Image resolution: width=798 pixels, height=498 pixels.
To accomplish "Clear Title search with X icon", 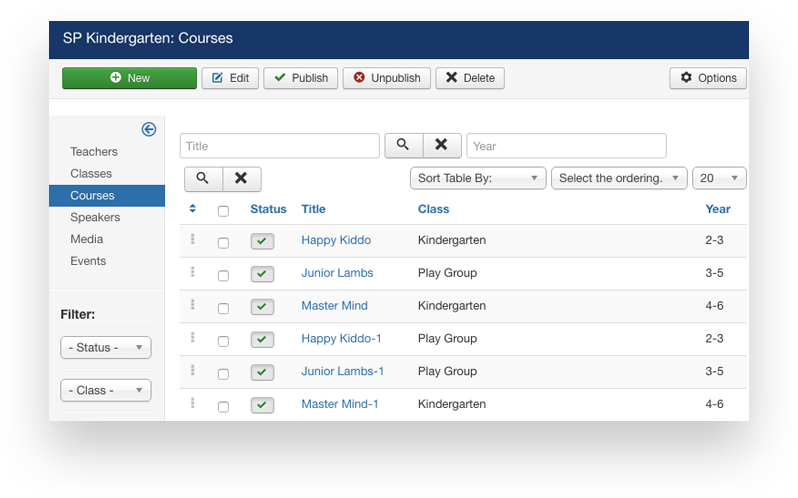I will point(441,146).
